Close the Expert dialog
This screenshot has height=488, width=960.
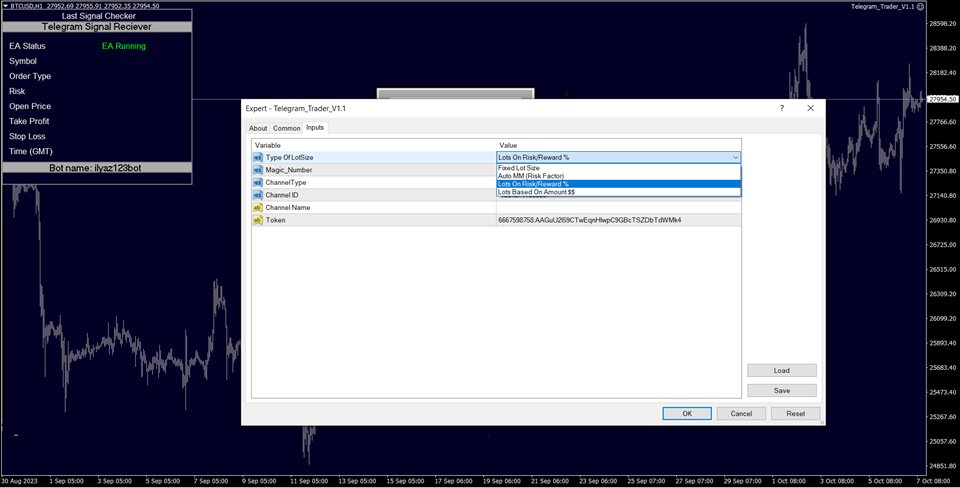(810, 108)
